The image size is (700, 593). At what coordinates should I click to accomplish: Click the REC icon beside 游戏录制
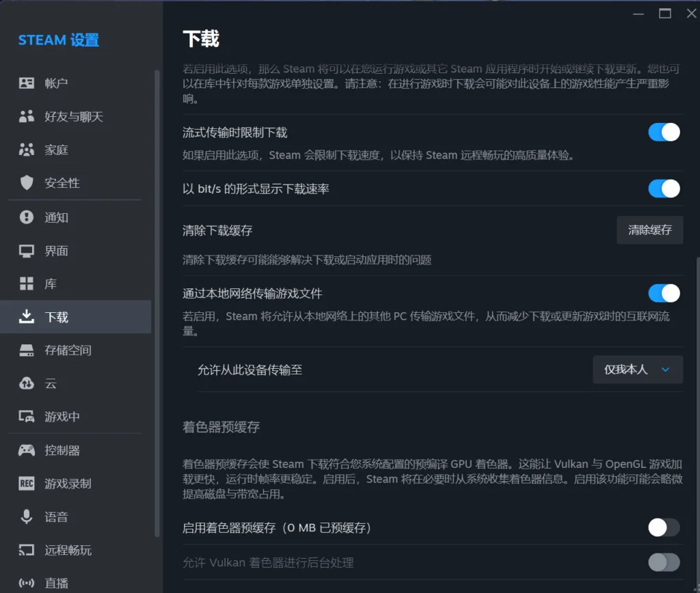[27, 483]
